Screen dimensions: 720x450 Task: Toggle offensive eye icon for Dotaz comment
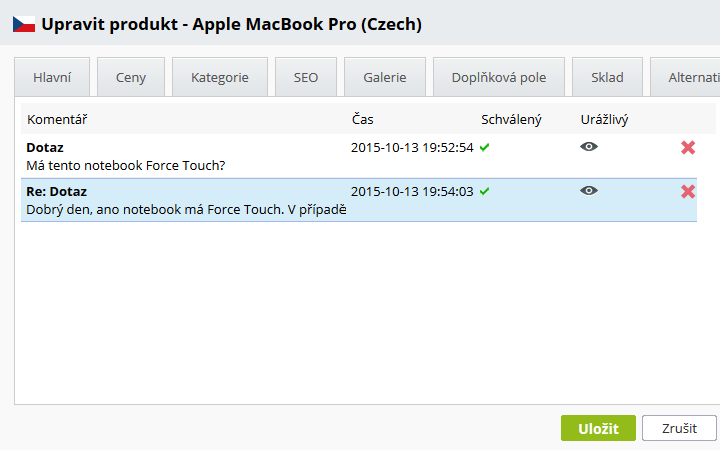pyautogui.click(x=589, y=146)
